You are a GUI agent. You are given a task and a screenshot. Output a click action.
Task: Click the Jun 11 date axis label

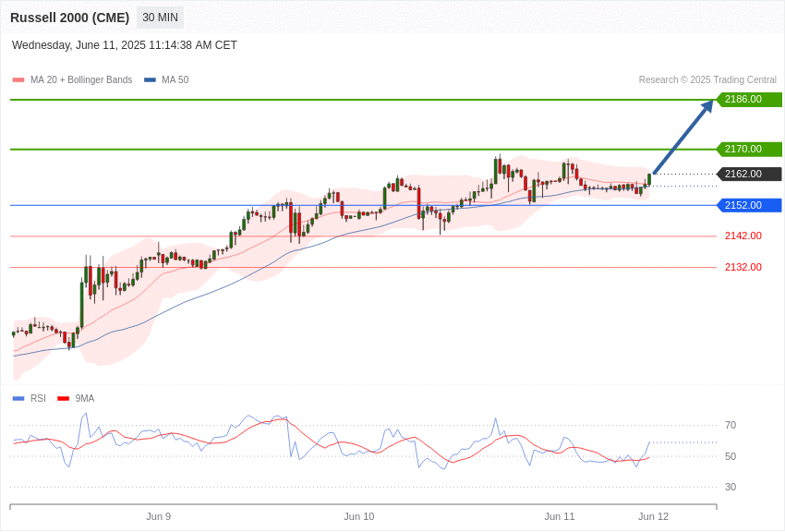560,516
